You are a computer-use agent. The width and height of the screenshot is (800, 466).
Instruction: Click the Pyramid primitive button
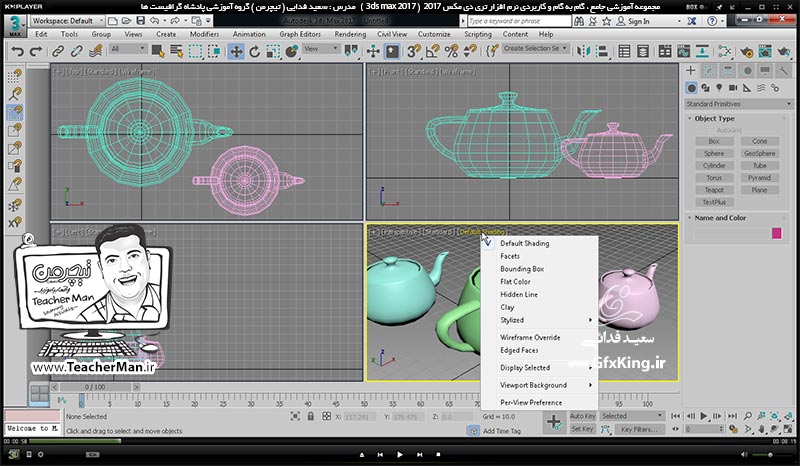pyautogui.click(x=759, y=178)
